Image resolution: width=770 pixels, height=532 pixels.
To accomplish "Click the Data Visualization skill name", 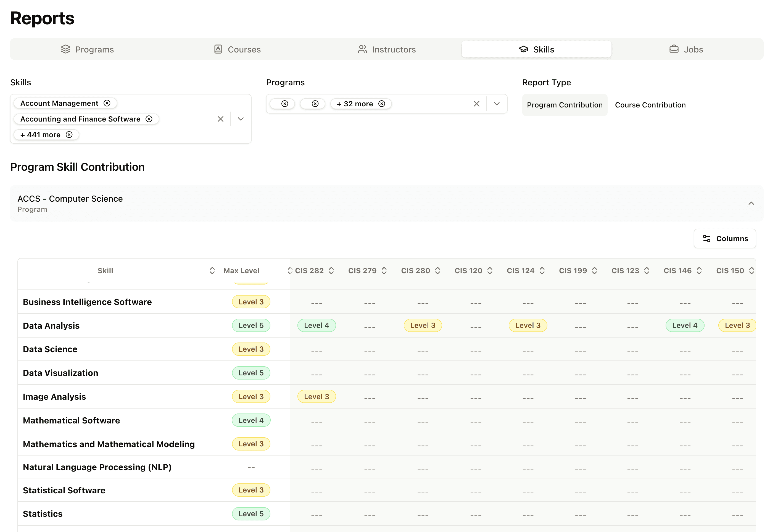I will coord(60,373).
